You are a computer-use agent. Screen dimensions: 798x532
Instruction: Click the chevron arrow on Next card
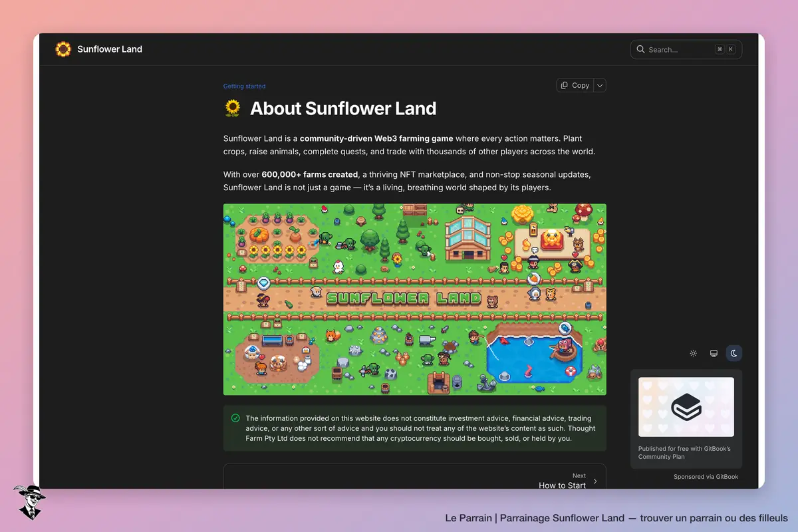(595, 481)
